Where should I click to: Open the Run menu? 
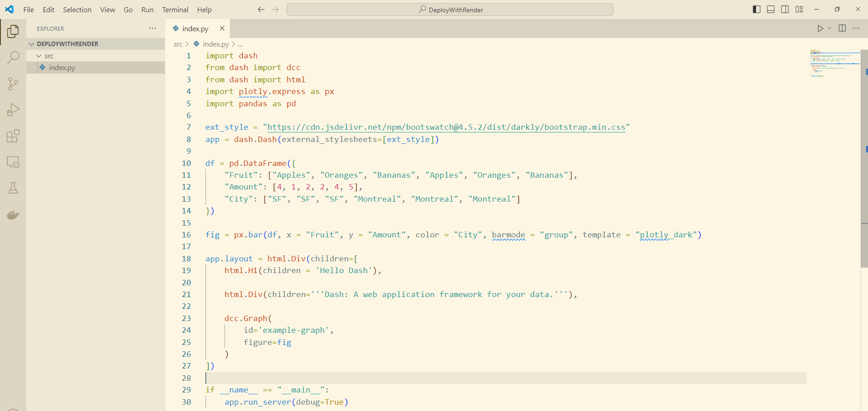147,9
